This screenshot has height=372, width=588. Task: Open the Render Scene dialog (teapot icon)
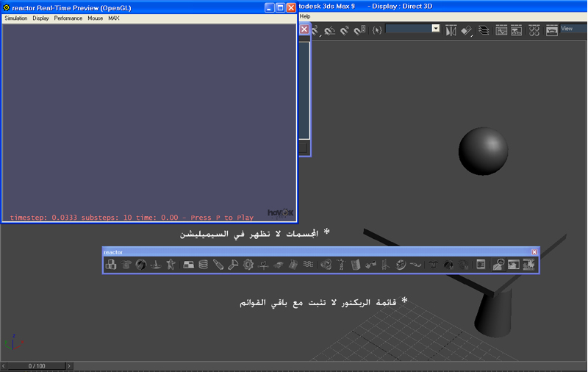point(552,30)
